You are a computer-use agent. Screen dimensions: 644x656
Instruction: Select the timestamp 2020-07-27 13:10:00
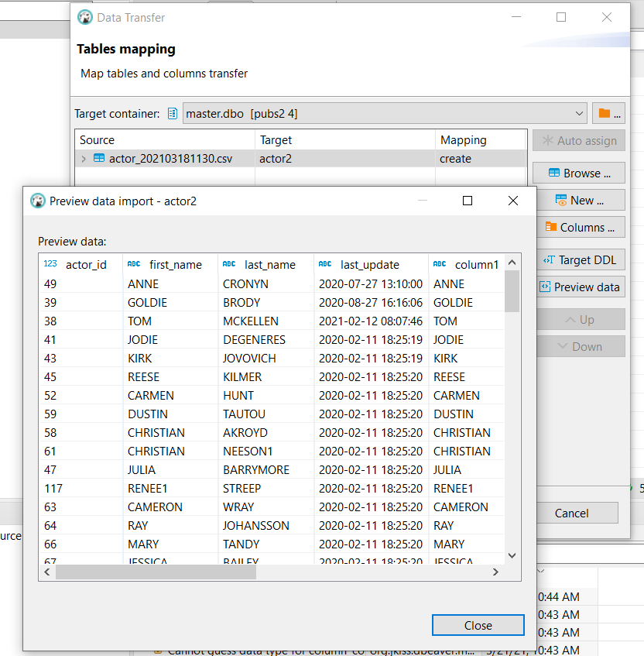tap(371, 284)
